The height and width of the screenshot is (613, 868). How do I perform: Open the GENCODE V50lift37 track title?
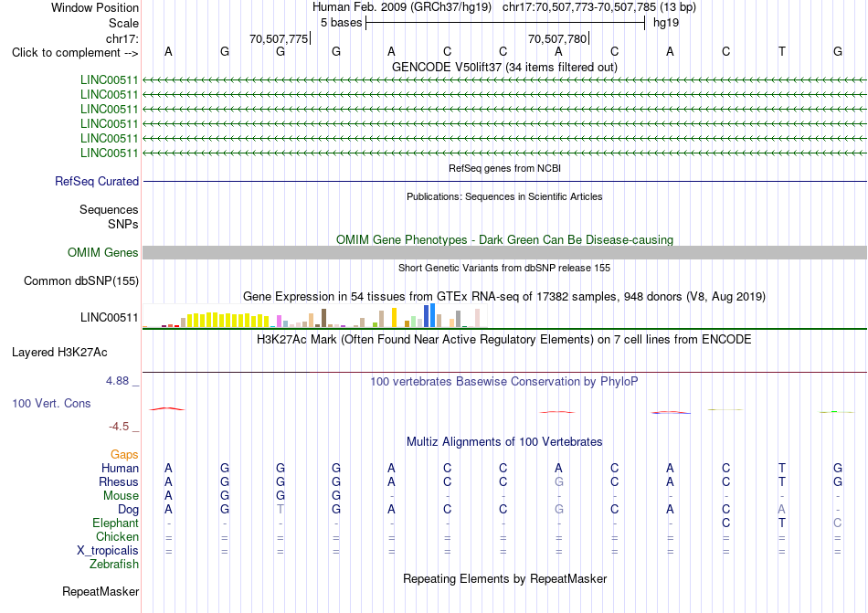(504, 67)
